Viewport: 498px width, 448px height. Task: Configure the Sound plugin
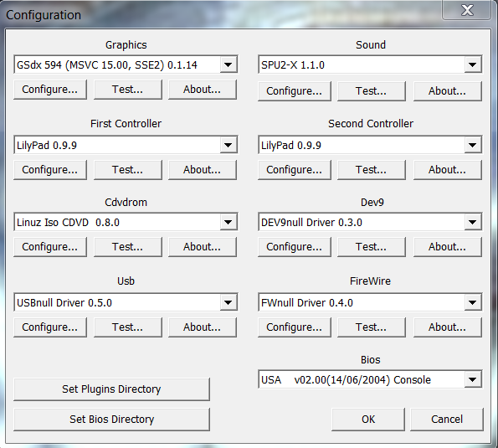click(294, 91)
